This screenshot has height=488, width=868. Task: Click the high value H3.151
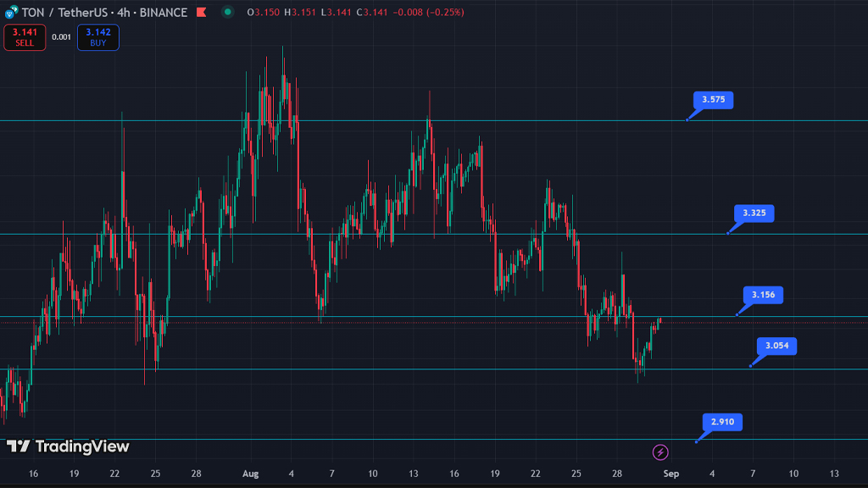[x=300, y=12]
